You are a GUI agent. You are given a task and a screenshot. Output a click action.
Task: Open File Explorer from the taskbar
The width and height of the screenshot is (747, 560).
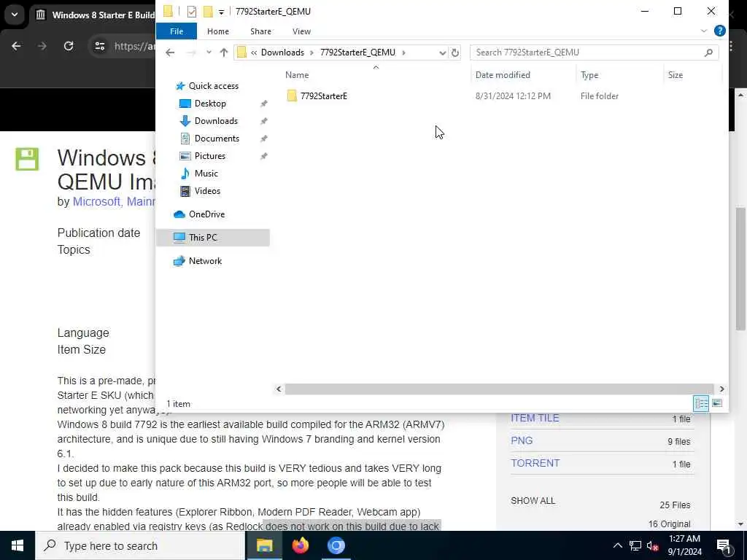coord(264,545)
